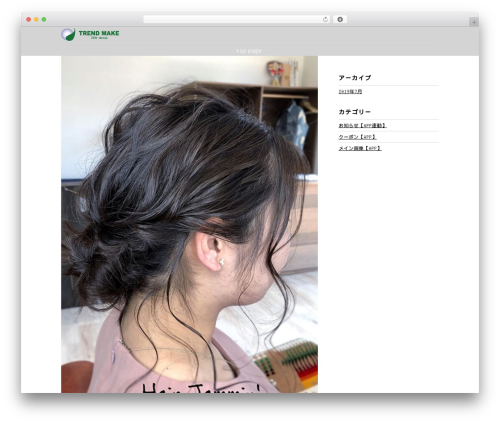The image size is (500, 423).
Task: Open a new tab with the plus button
Action: [474, 22]
